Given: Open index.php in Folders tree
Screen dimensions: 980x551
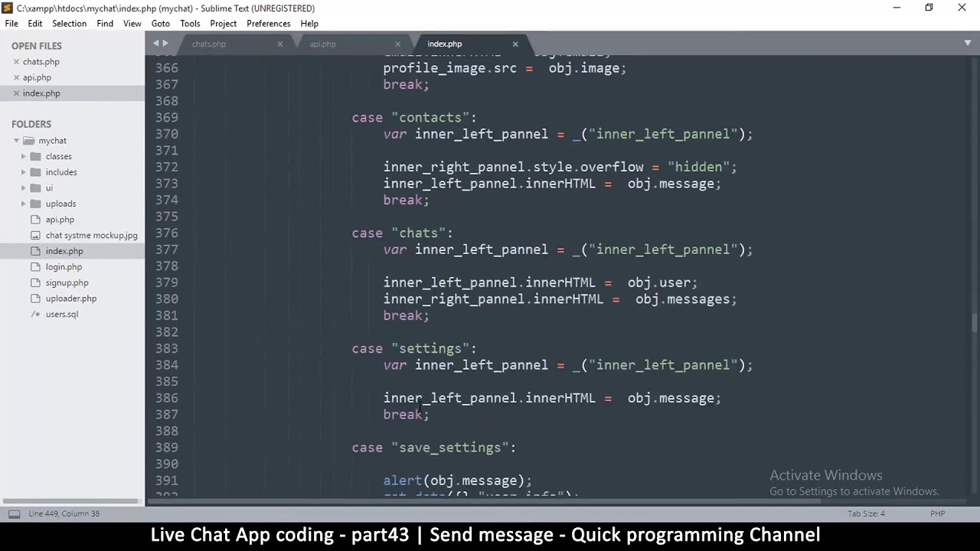Looking at the screenshot, I should point(64,251).
